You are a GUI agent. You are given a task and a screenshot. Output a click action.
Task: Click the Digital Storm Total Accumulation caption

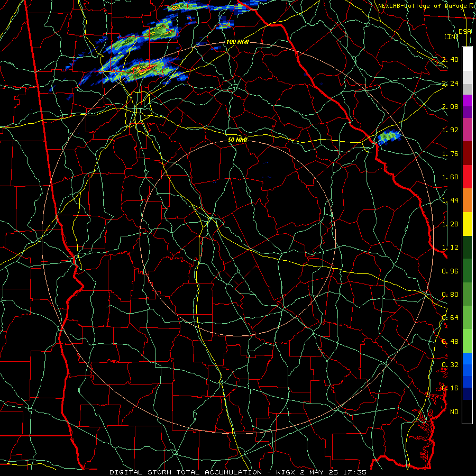[237, 472]
